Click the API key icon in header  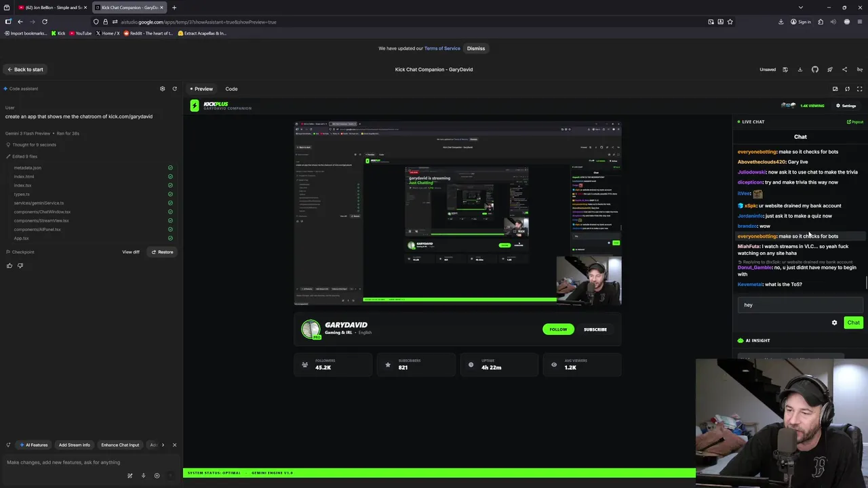point(859,69)
